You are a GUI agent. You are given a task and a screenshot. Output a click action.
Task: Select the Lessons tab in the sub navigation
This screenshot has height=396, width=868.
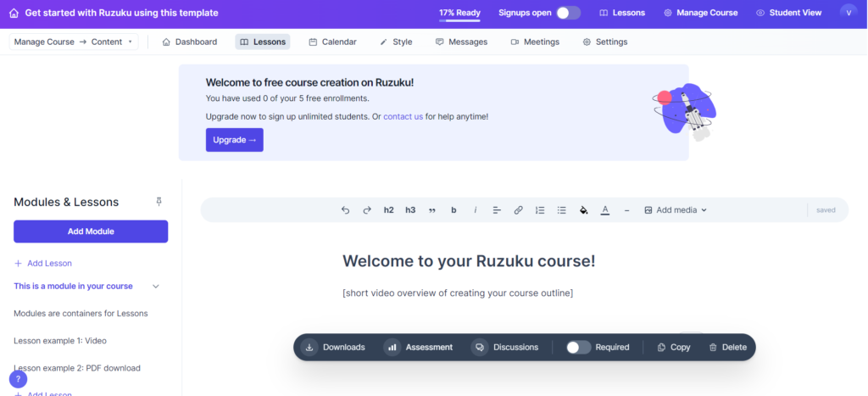(263, 42)
